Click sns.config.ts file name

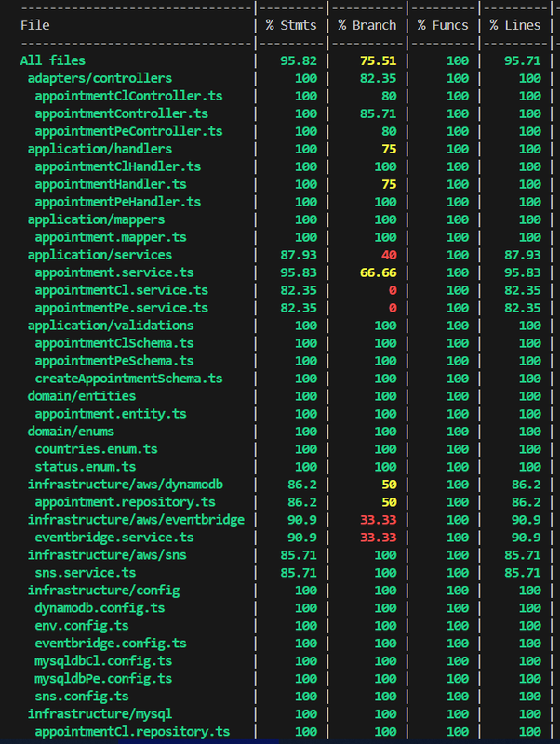82,697
